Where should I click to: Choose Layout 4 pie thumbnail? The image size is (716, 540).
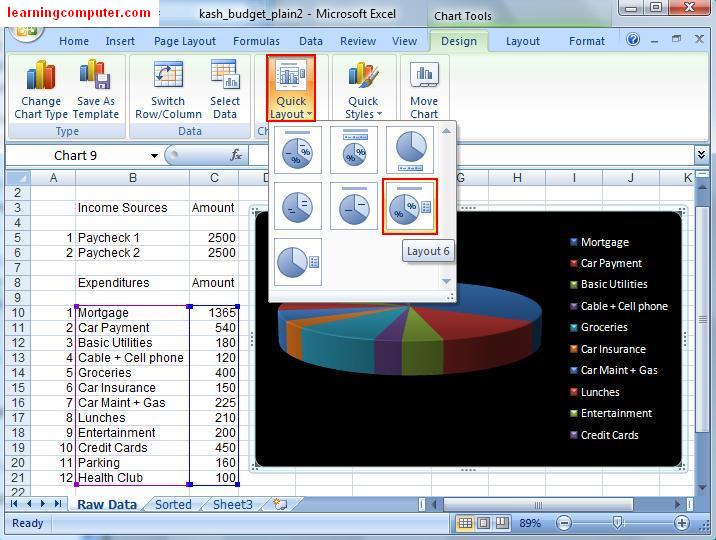click(x=298, y=206)
